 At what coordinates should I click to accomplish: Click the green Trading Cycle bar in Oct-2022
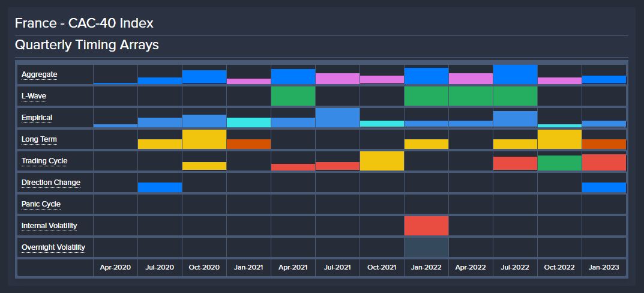click(x=559, y=163)
